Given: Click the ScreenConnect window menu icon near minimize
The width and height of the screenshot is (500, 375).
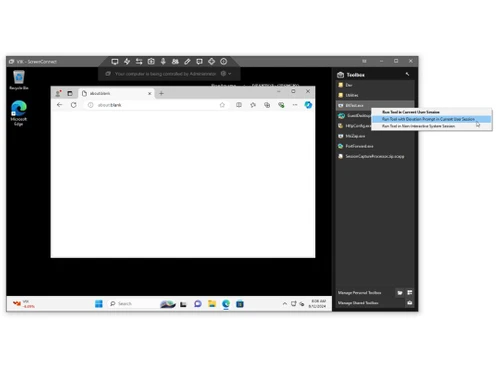Looking at the screenshot, I should [x=364, y=61].
